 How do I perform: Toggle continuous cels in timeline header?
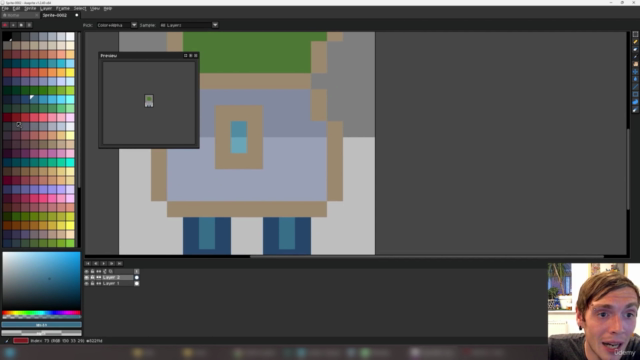(98, 271)
